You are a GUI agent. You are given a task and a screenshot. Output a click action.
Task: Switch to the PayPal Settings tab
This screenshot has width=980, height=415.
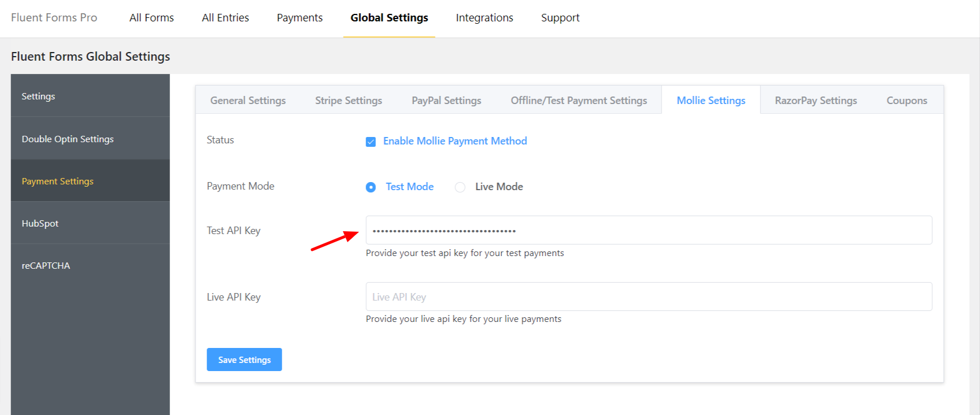pos(446,101)
